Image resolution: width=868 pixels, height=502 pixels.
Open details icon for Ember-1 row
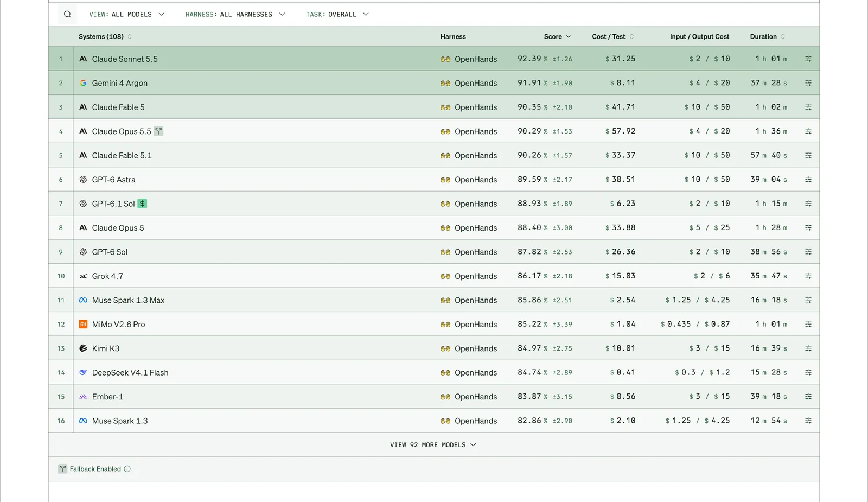[808, 397]
